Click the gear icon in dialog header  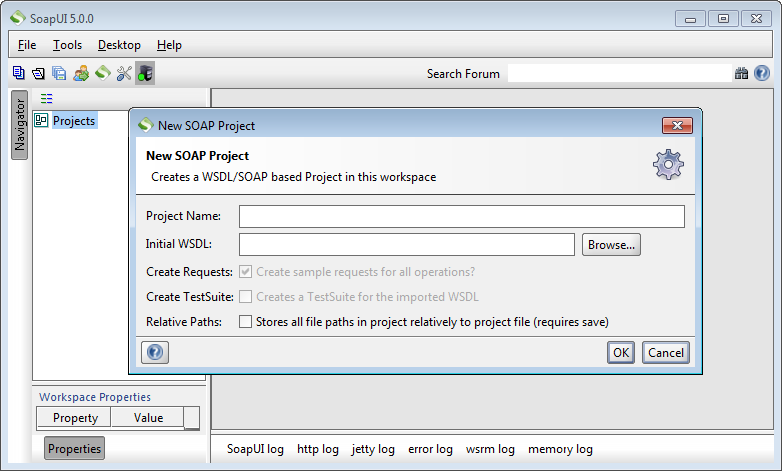[668, 165]
